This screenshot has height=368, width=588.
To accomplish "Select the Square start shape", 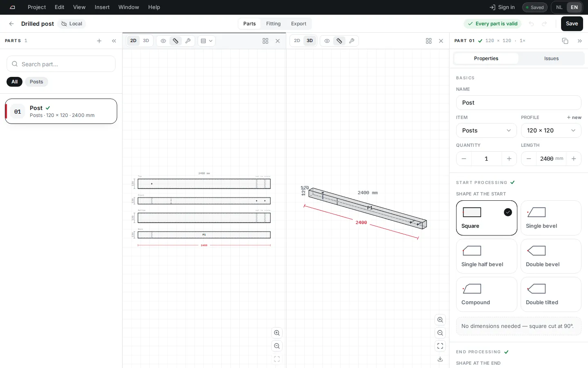I will point(487,218).
